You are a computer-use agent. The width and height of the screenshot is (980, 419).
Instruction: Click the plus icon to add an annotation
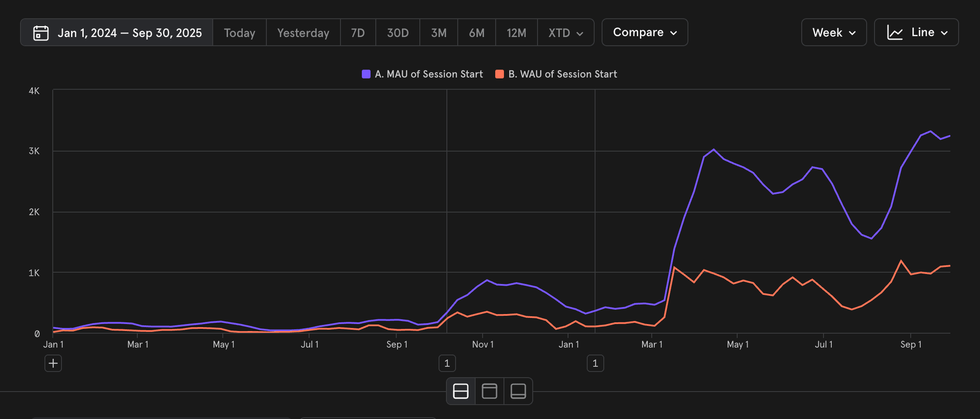pyautogui.click(x=53, y=363)
